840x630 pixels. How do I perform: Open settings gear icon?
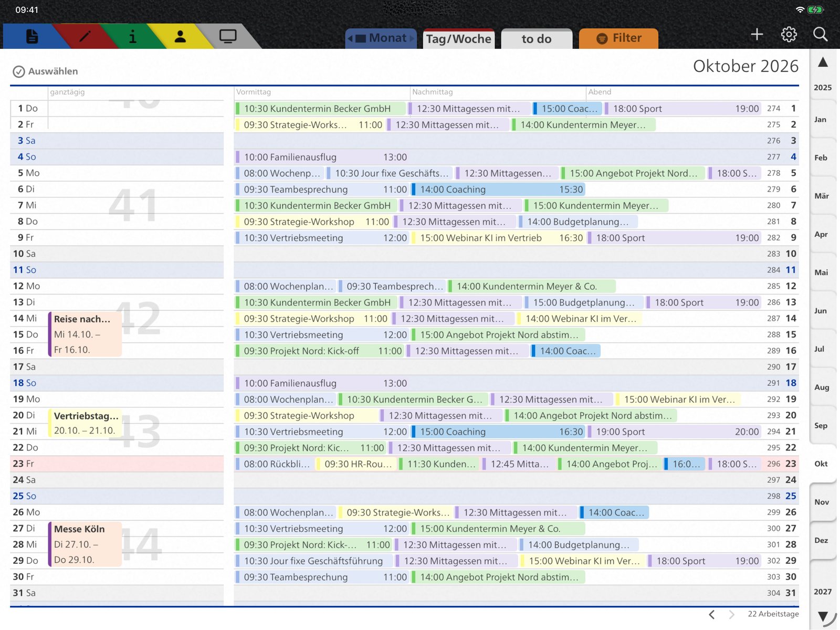click(x=789, y=35)
